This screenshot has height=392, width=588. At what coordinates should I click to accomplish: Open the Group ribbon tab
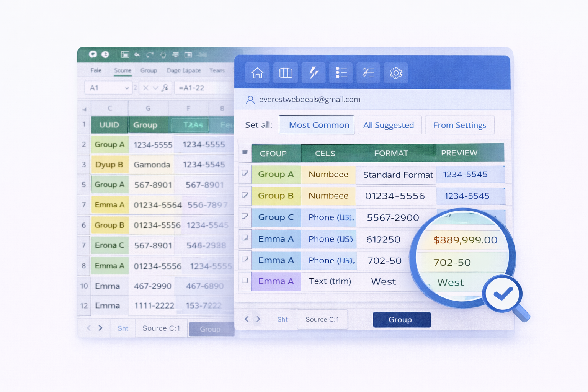tap(149, 70)
